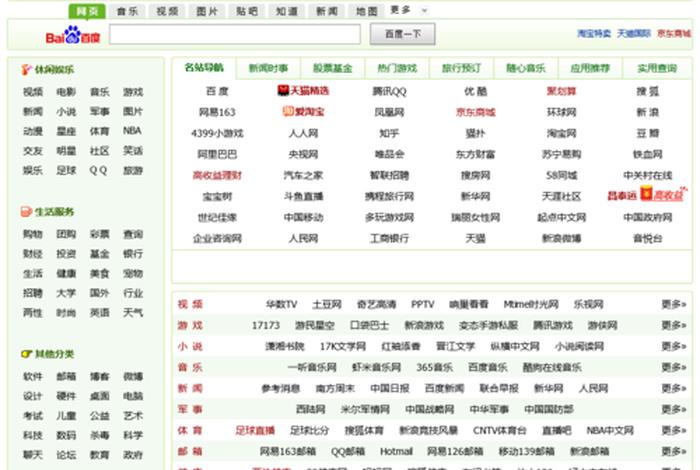Open the 淘宝特卖 link
Screen dimensions: 700x470
point(594,33)
